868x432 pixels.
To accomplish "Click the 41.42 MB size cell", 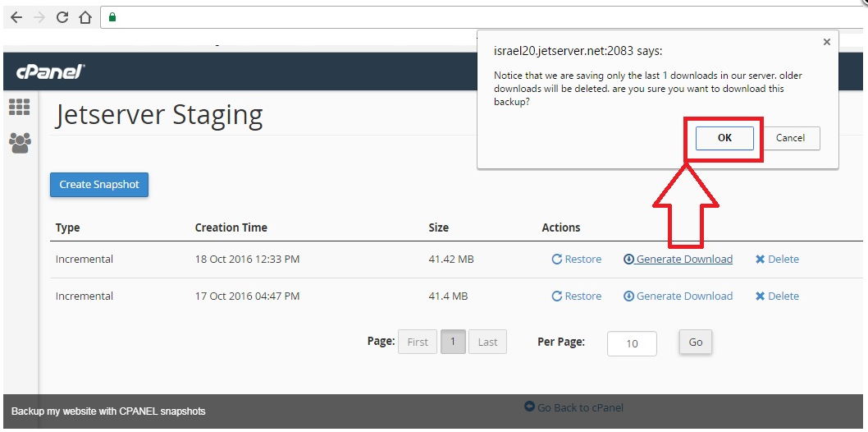I will tap(451, 260).
